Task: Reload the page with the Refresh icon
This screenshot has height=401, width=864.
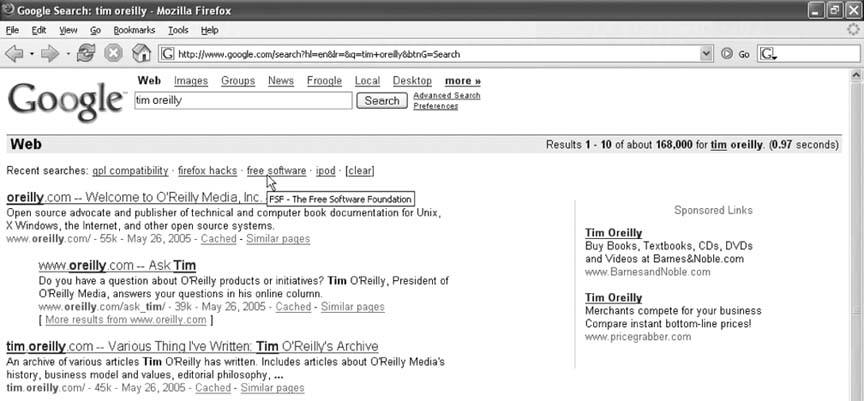Action: [x=86, y=53]
